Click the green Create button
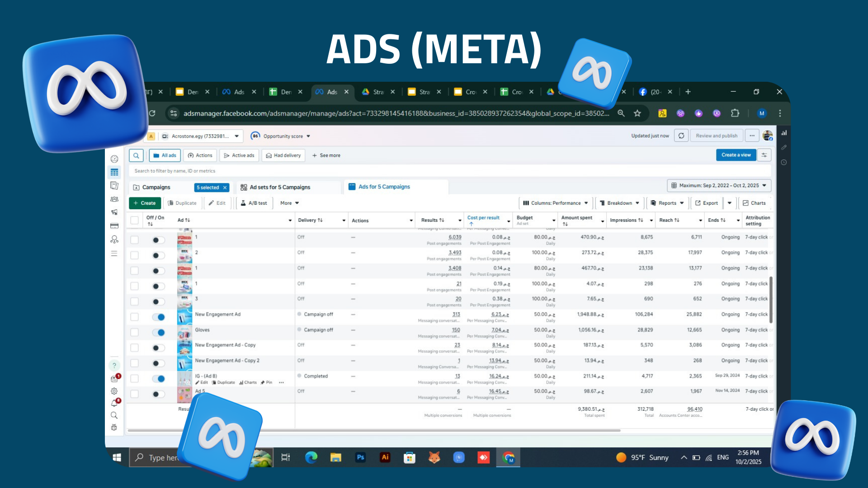 (x=145, y=203)
